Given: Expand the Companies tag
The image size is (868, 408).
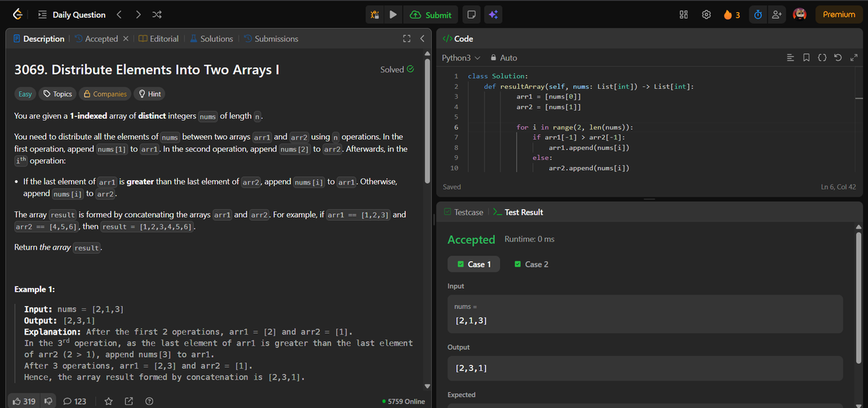Looking at the screenshot, I should (x=106, y=94).
